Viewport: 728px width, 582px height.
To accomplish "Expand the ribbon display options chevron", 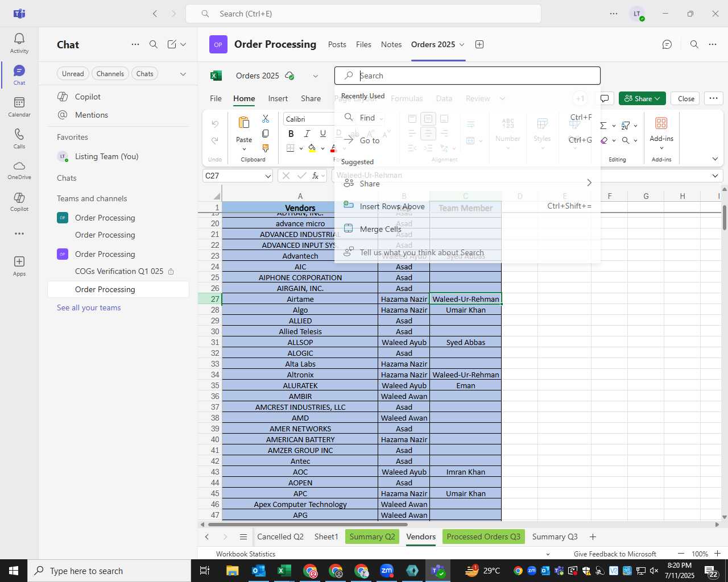I will coord(715,159).
